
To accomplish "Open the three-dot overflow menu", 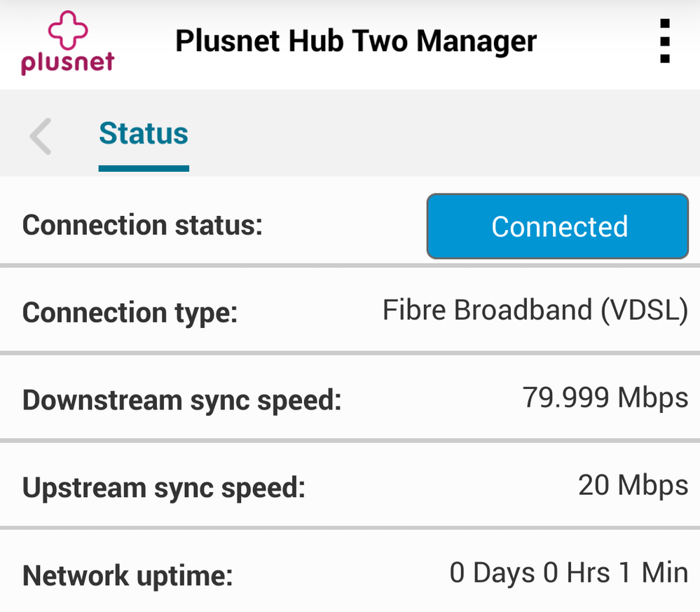I will coord(665,41).
